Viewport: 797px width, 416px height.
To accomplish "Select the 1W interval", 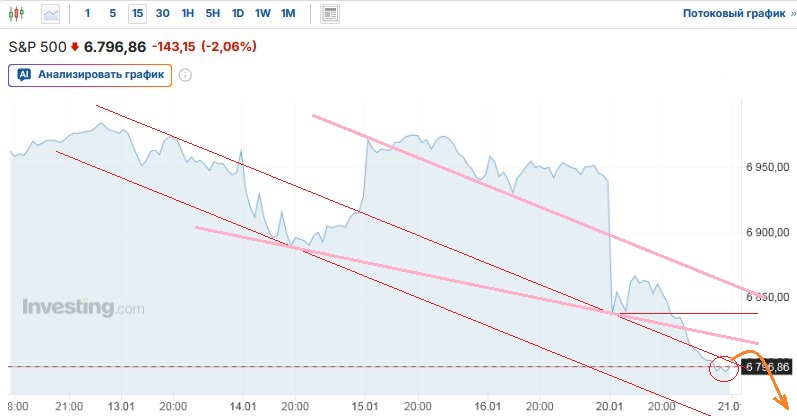I will click(262, 14).
